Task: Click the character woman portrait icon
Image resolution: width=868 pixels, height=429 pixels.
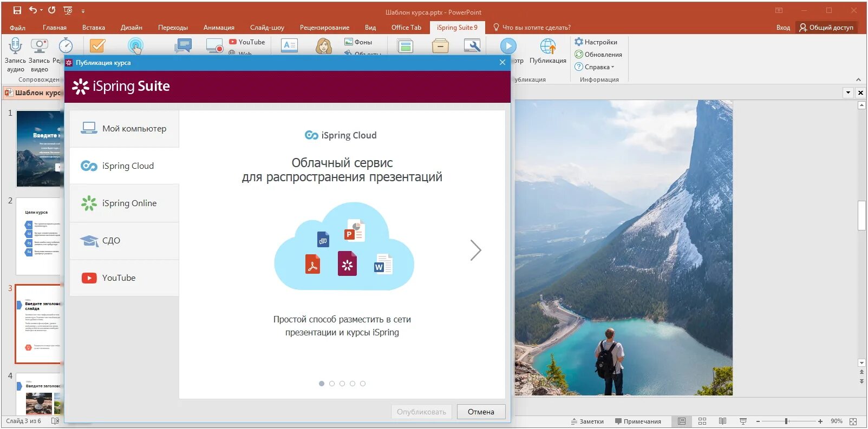Action: 324,46
